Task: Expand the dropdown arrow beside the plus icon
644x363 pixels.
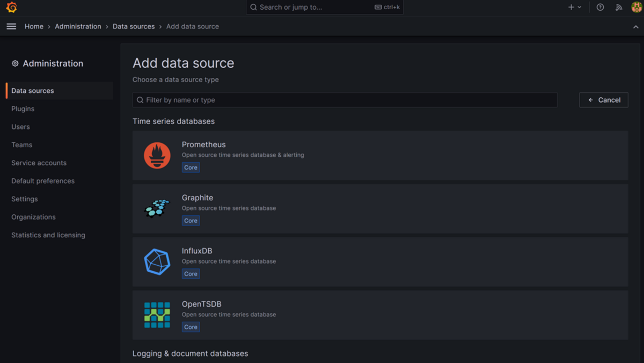Action: pyautogui.click(x=580, y=7)
